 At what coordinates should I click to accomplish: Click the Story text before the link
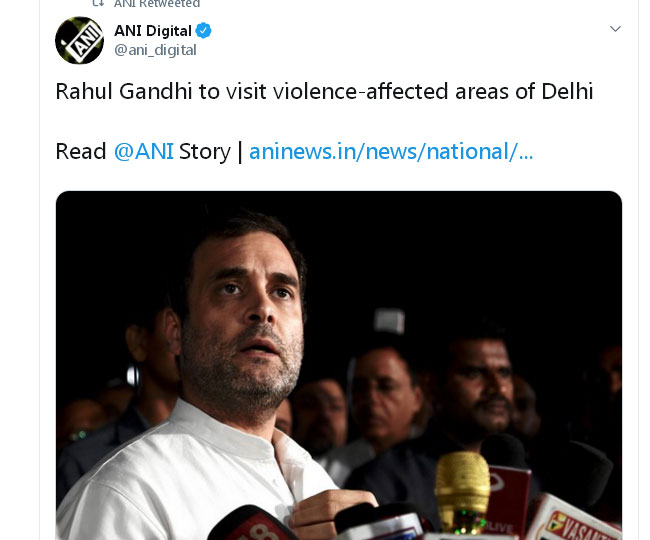[x=204, y=152]
